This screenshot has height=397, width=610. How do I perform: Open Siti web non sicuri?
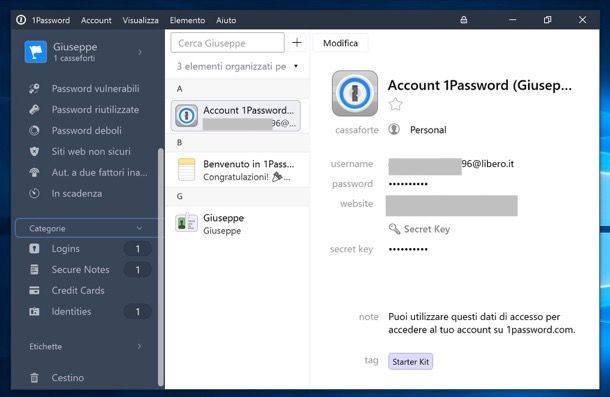coord(91,152)
